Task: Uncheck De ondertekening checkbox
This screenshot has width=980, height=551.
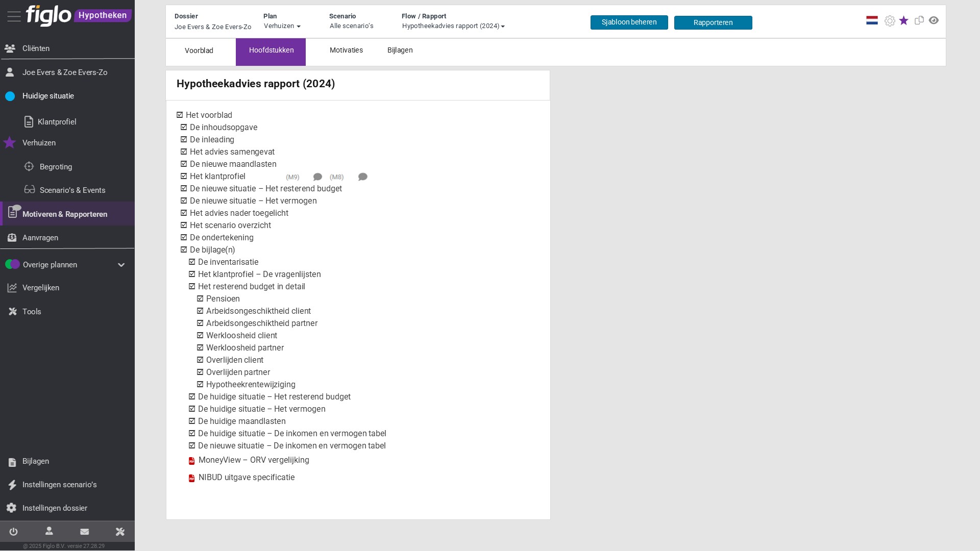Action: [184, 237]
